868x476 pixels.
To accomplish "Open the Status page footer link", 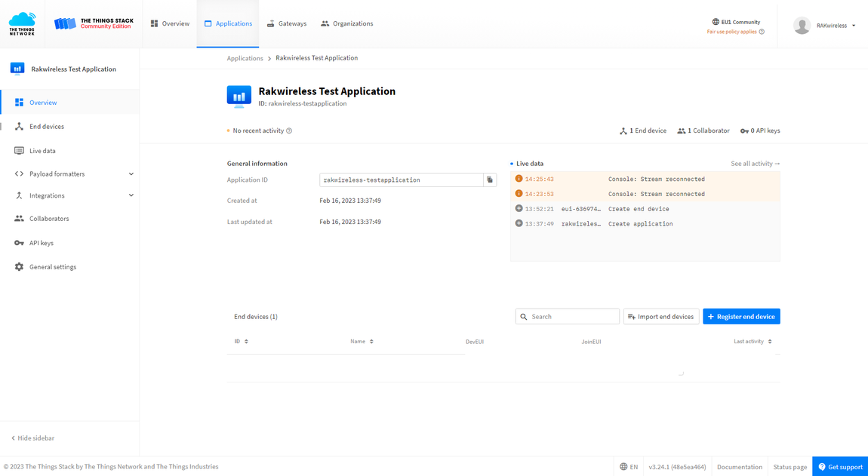I will click(790, 467).
